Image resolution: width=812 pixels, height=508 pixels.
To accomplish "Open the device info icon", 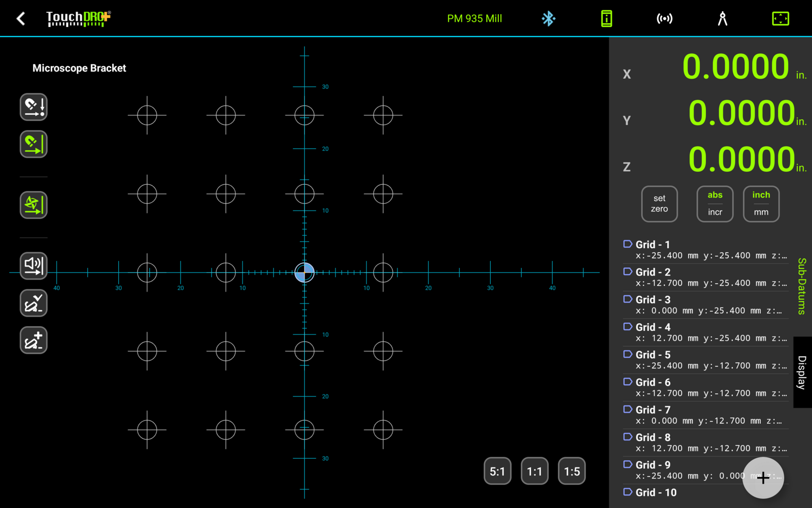I will (606, 19).
